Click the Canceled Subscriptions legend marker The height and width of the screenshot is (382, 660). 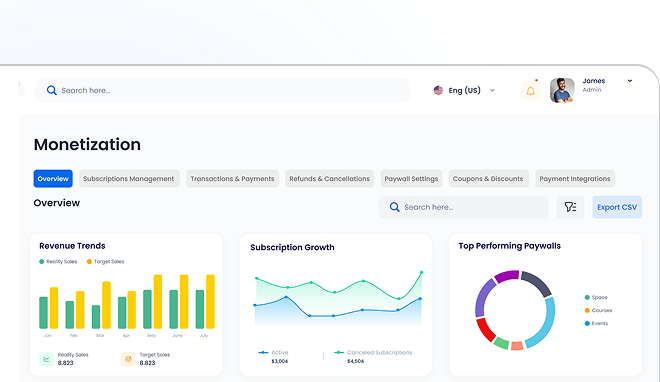pyautogui.click(x=339, y=353)
